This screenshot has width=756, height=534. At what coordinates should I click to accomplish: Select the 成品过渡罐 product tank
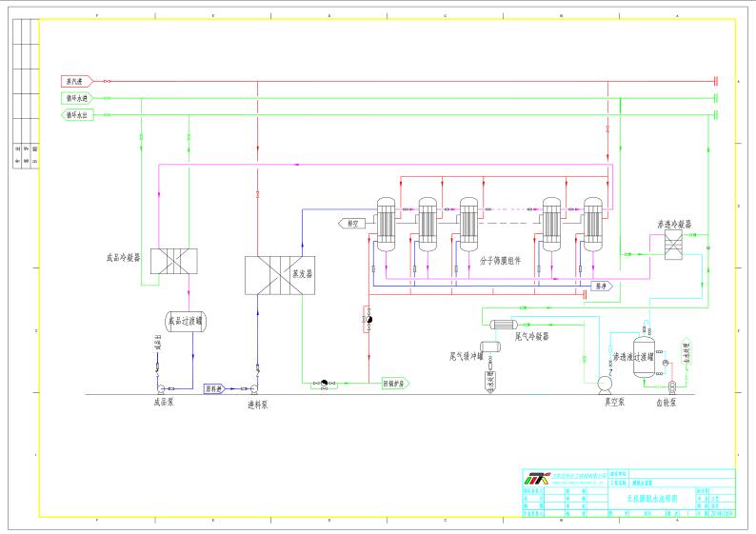point(186,321)
